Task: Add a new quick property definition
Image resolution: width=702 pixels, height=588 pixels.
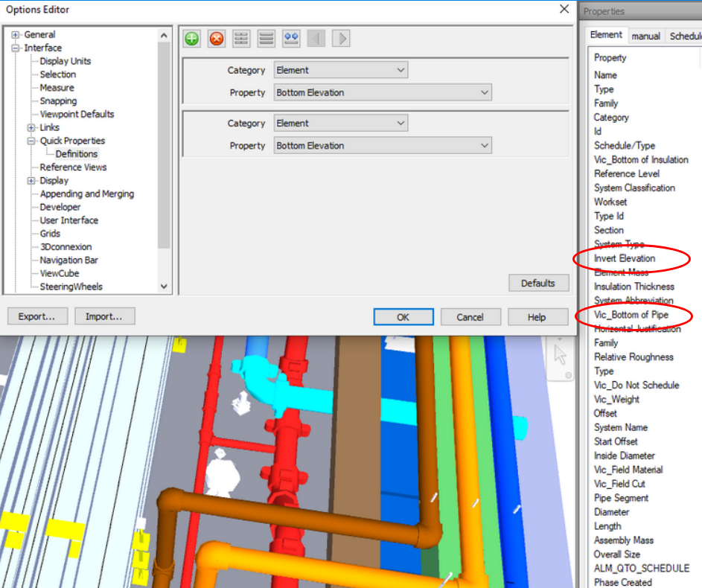Action: [191, 38]
